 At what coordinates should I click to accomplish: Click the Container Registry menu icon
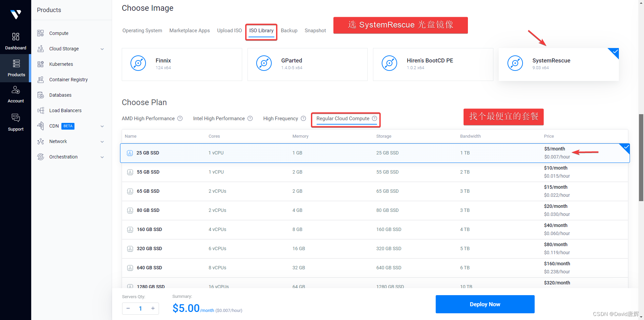click(x=41, y=80)
